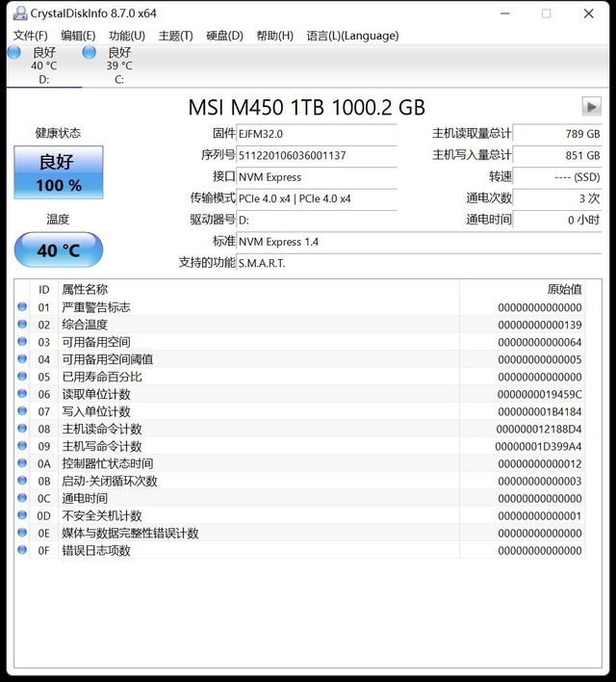Click status dot of attribute 04 可用备用空间阈值
This screenshot has width=616, height=682.
click(x=22, y=359)
